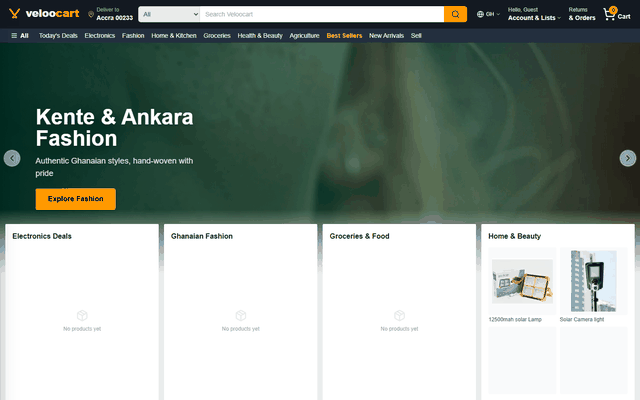The height and width of the screenshot is (400, 640).
Task: Click the Veloocart logo
Action: tap(44, 13)
